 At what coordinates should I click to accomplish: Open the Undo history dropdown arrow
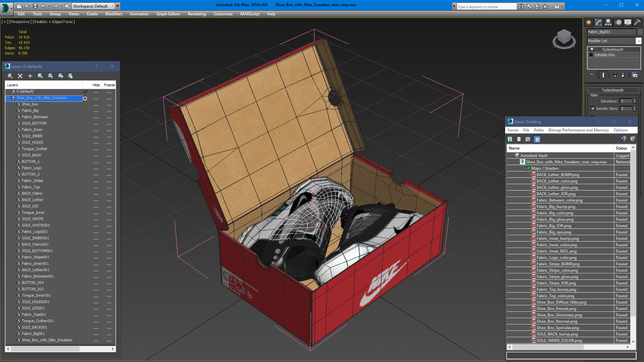point(49,6)
